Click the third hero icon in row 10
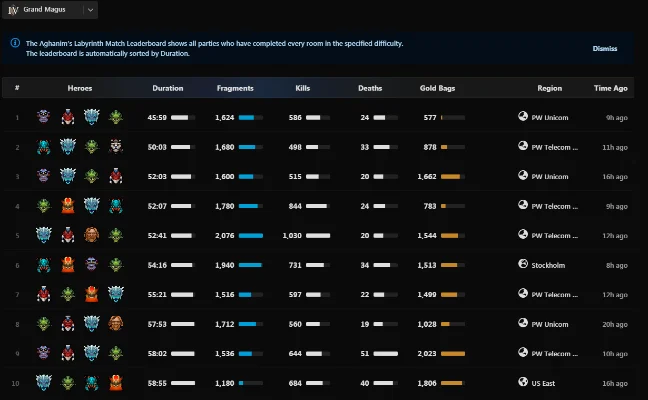Viewport: 648px width, 400px height. click(91, 383)
